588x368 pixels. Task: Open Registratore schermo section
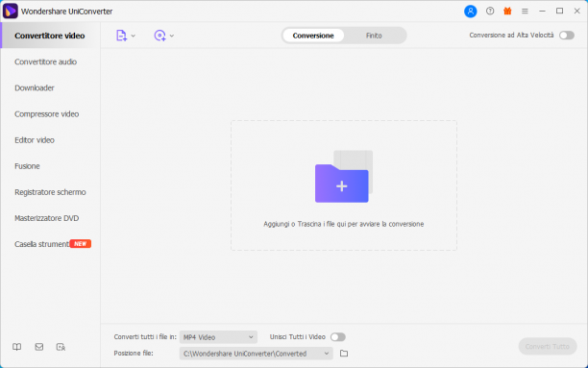[50, 192]
